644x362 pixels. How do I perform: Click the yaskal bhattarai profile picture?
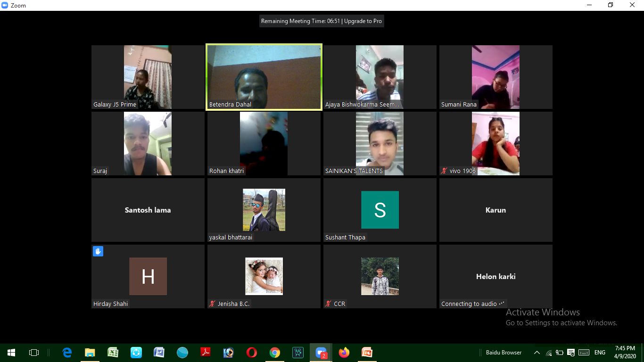[264, 210]
